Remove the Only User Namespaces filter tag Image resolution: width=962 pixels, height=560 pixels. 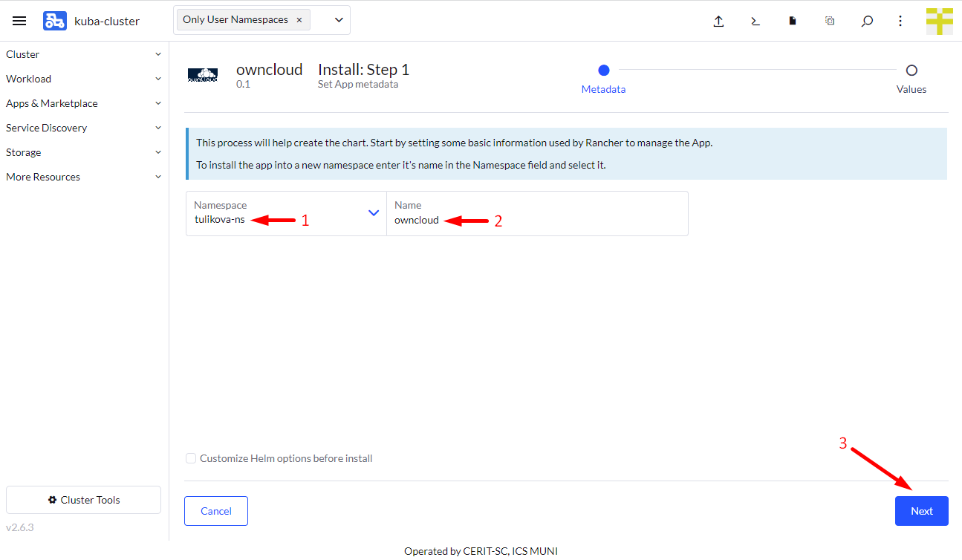tap(299, 20)
